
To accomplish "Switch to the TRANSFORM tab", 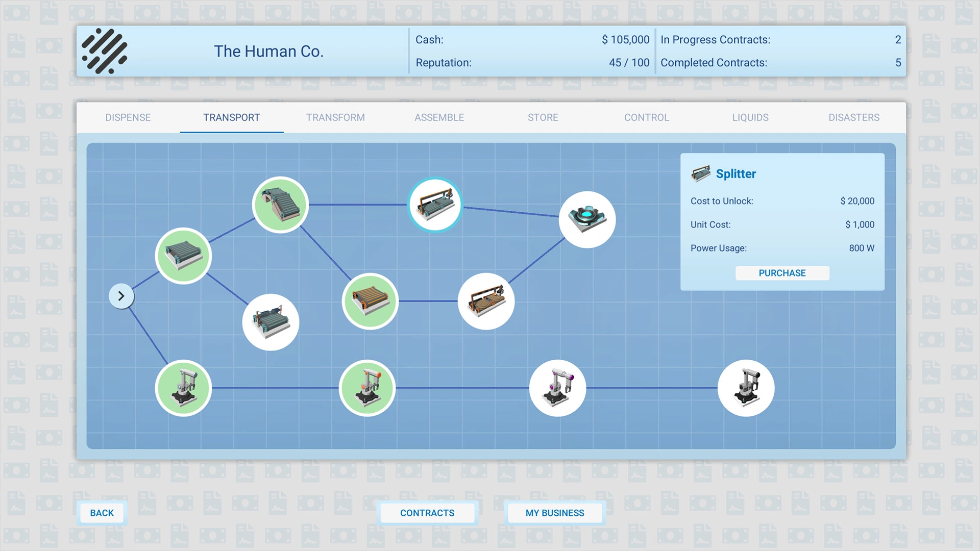I will (x=335, y=117).
